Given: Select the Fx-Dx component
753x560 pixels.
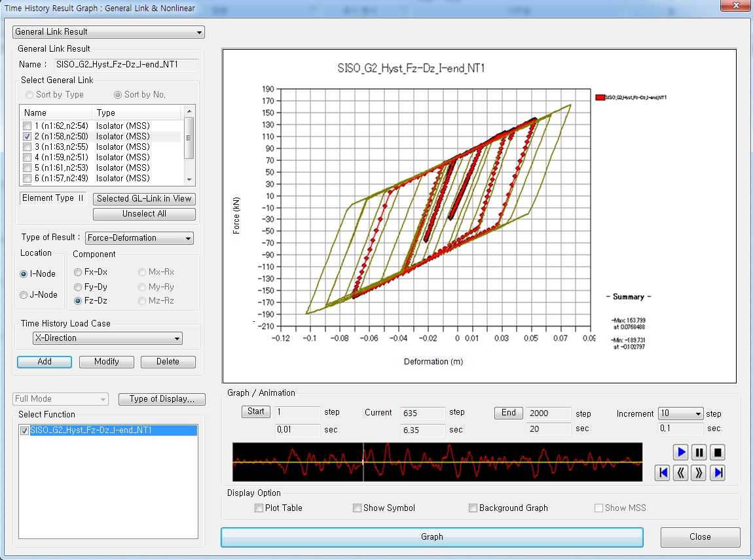Looking at the screenshot, I should coord(77,272).
